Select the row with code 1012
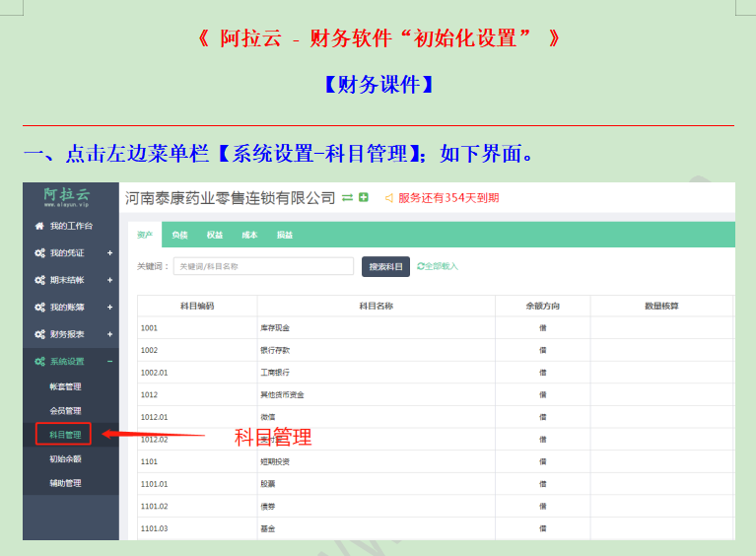Image resolution: width=756 pixels, height=556 pixels. 436,394
